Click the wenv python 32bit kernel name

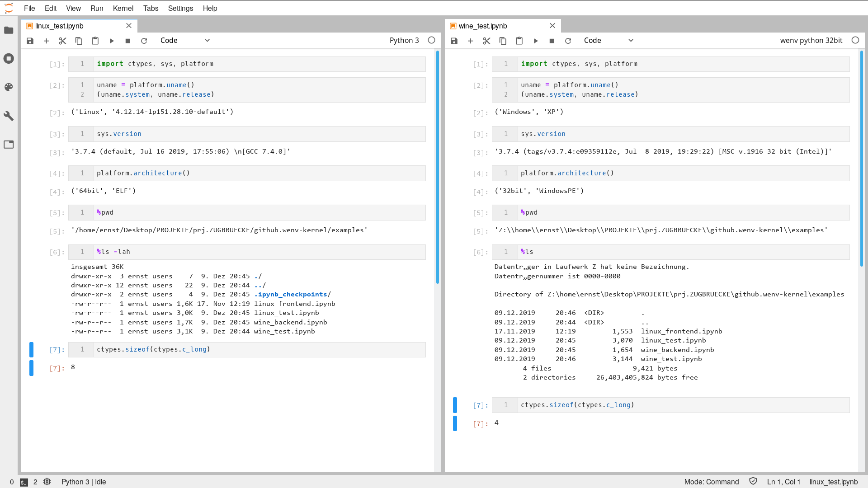click(811, 41)
